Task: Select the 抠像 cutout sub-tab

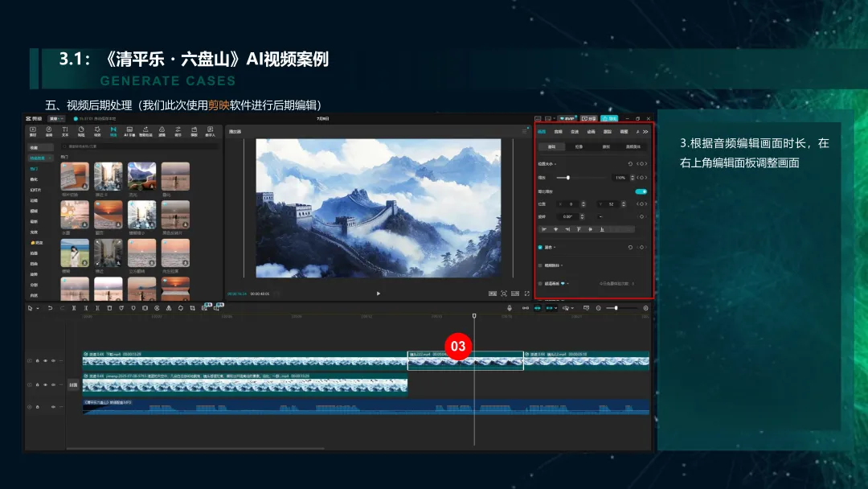Action: [x=579, y=146]
